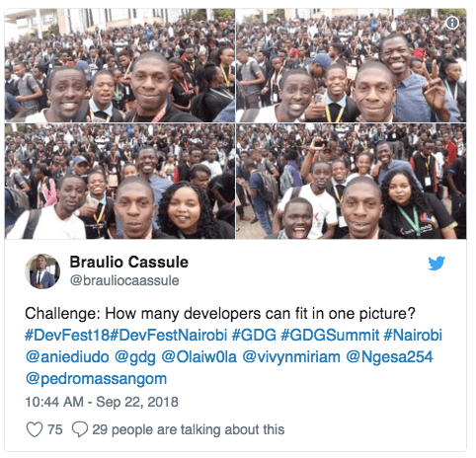Open the #DevFest18 hashtag

(67, 336)
